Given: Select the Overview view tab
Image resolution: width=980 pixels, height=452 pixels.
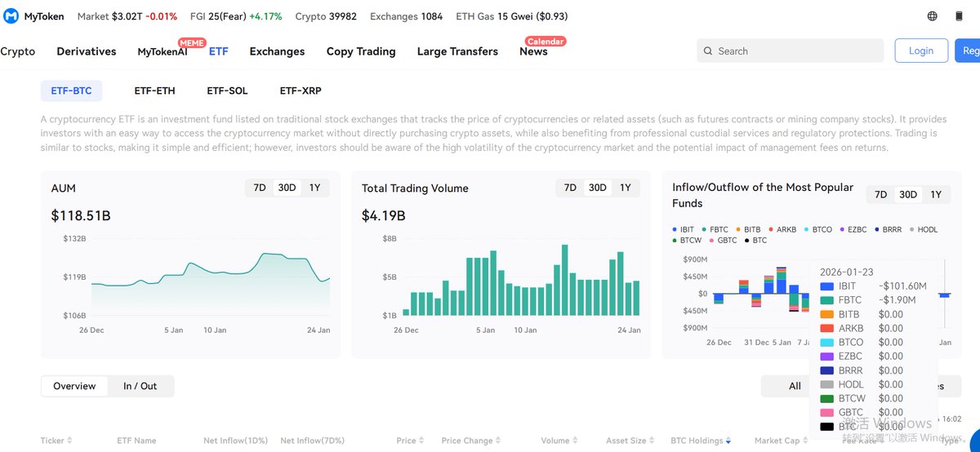Looking at the screenshot, I should point(74,386).
